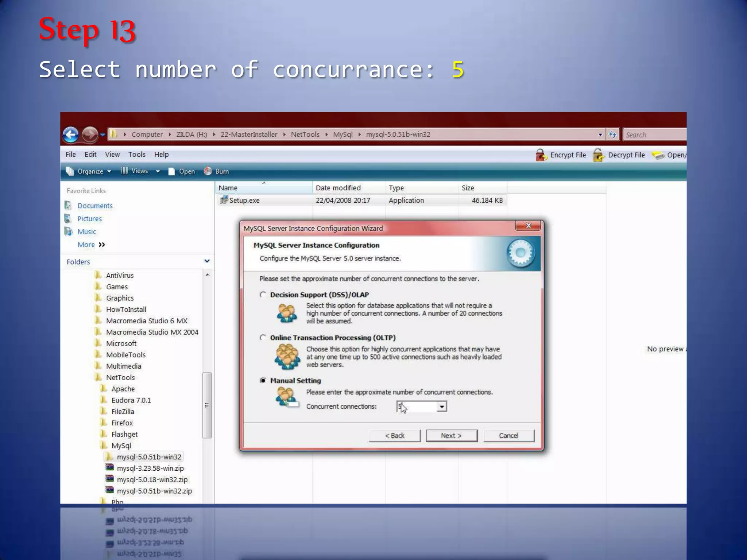Open the Help menu
The width and height of the screenshot is (747, 560).
pos(161,155)
